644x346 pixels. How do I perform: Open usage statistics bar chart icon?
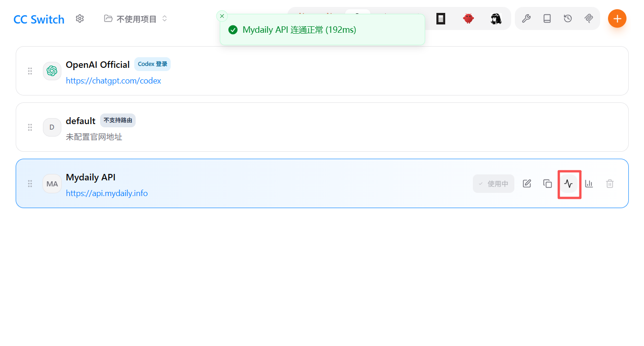[x=589, y=184]
